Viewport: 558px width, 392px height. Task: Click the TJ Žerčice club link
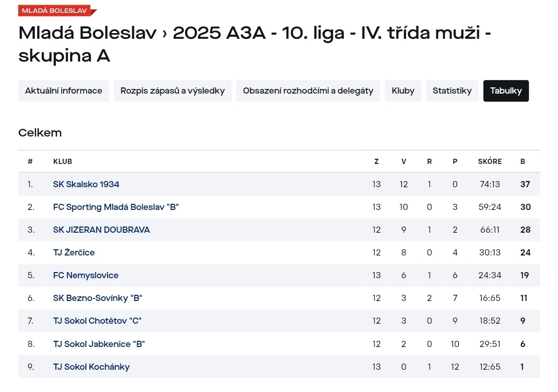[74, 252]
